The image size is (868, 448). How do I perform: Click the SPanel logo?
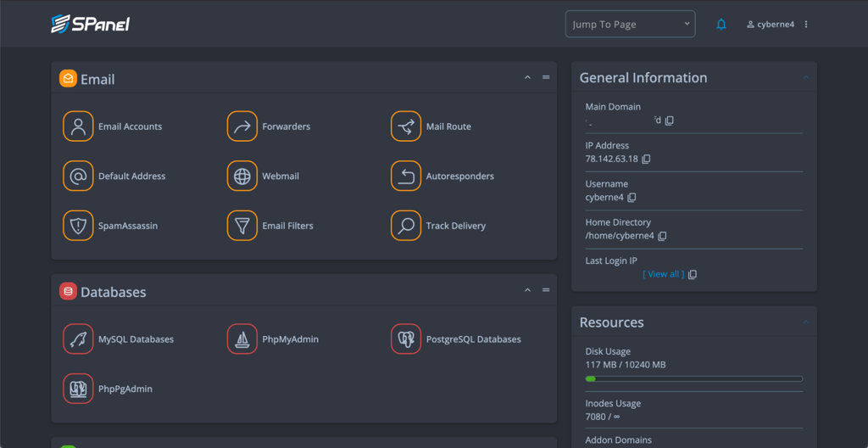tap(90, 24)
